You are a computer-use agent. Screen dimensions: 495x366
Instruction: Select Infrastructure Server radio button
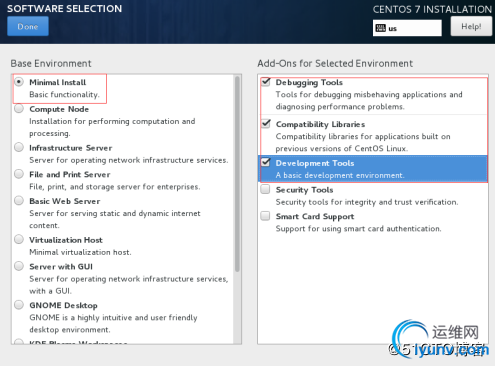point(19,147)
